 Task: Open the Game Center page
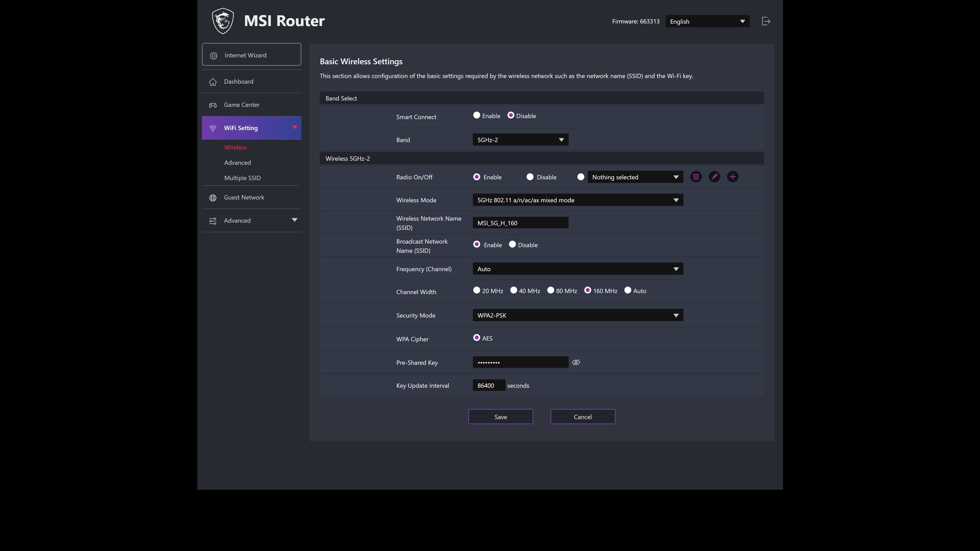(x=251, y=105)
